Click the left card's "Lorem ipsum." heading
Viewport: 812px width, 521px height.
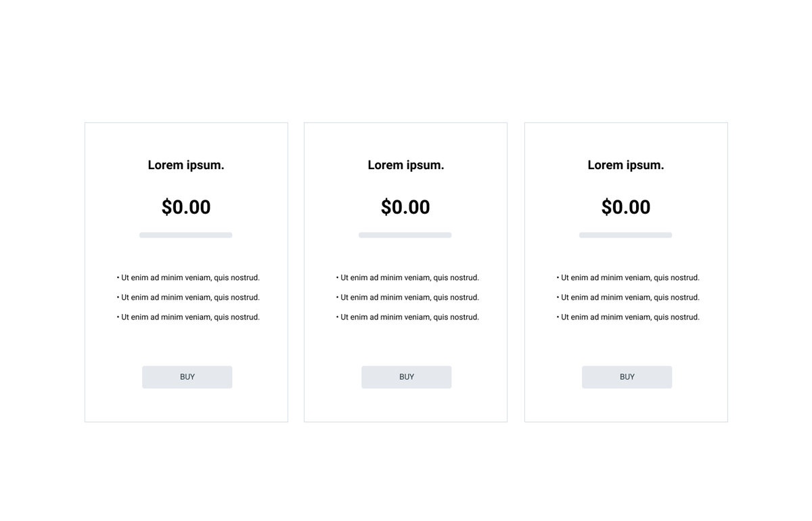pos(186,165)
